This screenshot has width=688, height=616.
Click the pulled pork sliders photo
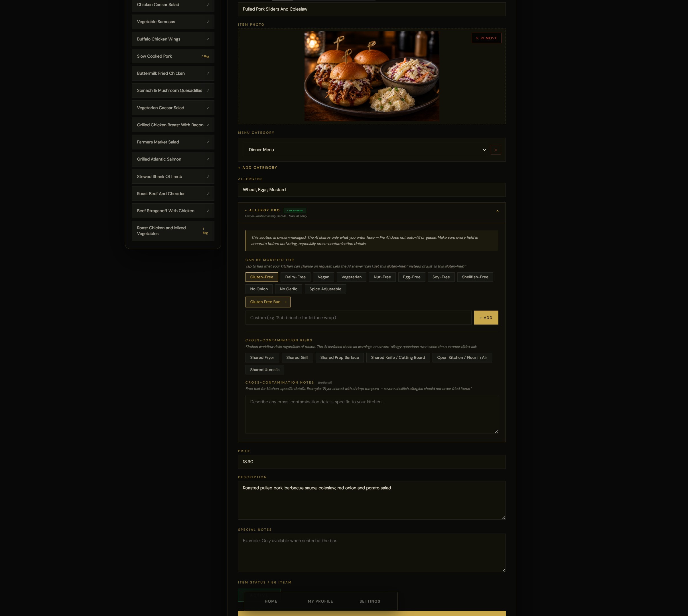(372, 76)
